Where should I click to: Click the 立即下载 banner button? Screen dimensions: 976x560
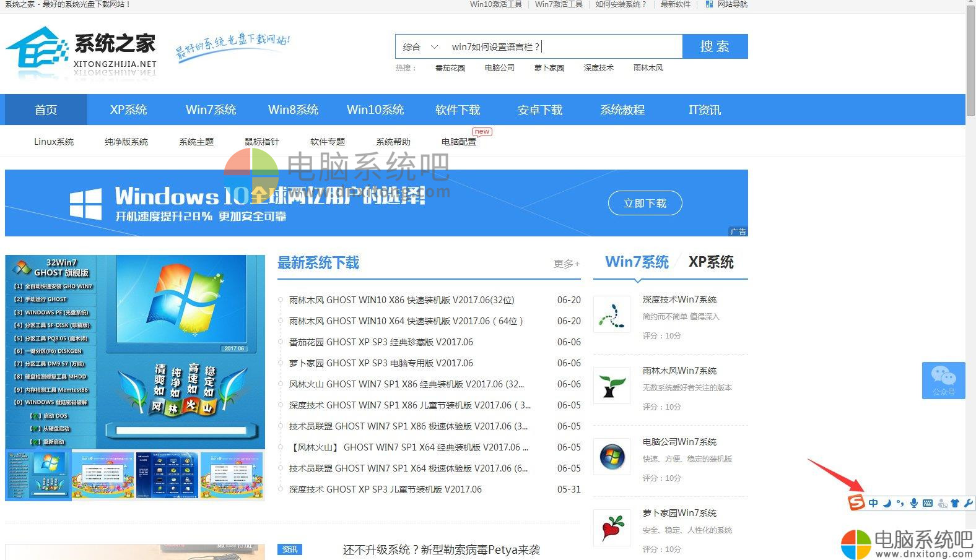[645, 203]
